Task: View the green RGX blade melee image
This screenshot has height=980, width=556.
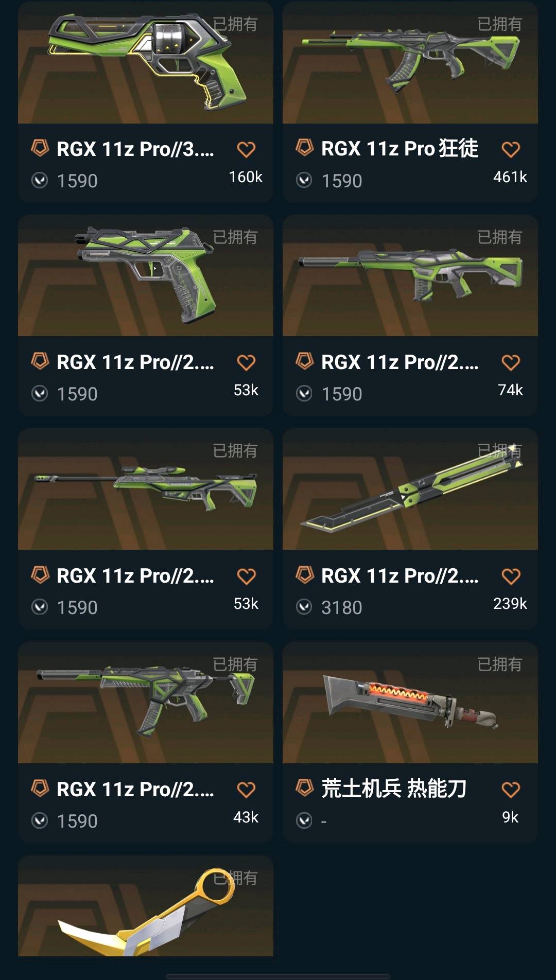Action: pyautogui.click(x=410, y=489)
